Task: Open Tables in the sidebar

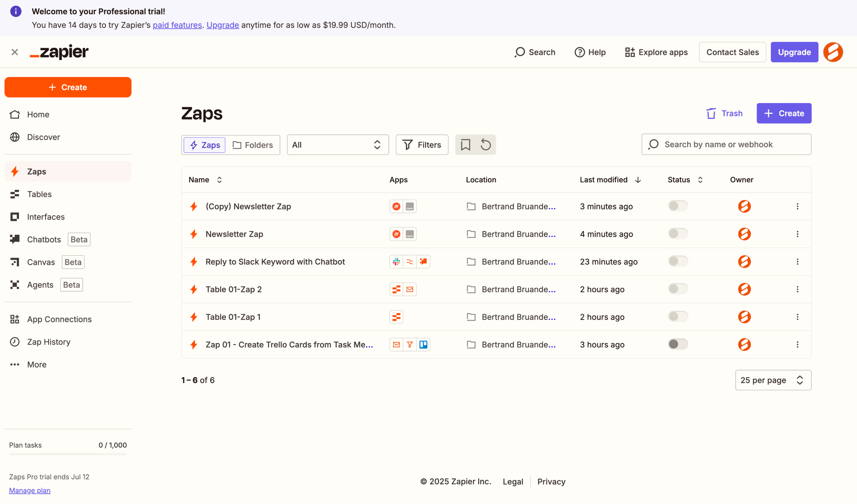Action: (x=68, y=194)
